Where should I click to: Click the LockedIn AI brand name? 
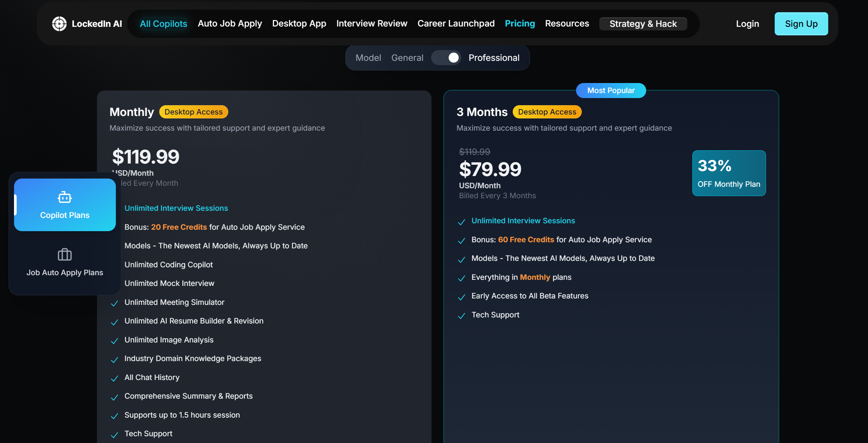(97, 24)
